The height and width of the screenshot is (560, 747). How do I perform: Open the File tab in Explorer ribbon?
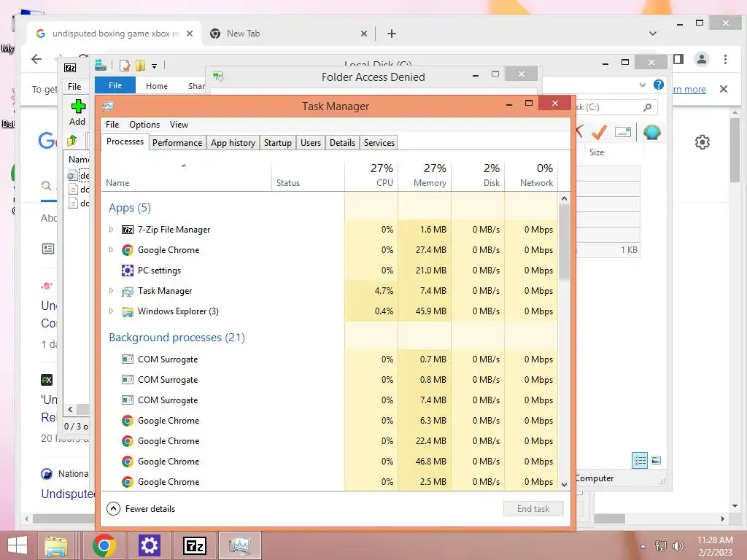point(115,85)
